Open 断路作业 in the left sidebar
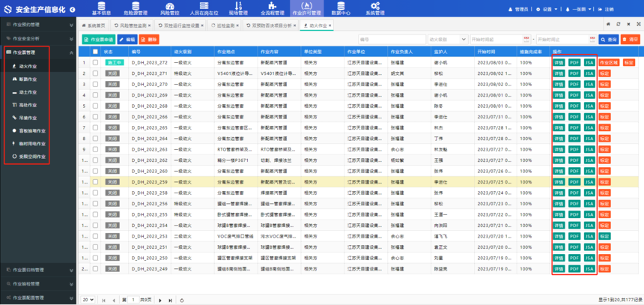Viewport: 644px width, 305px height. coord(27,79)
